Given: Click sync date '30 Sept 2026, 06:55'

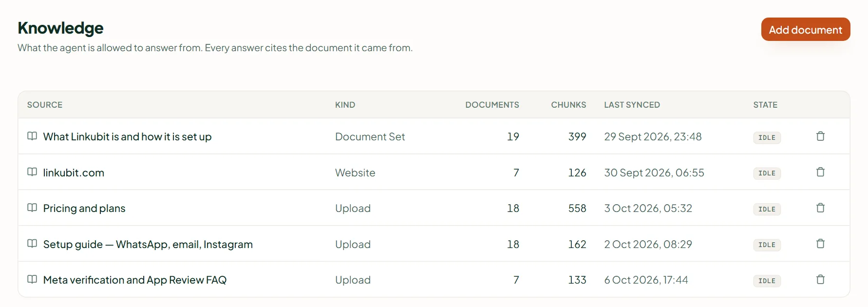Looking at the screenshot, I should point(654,173).
